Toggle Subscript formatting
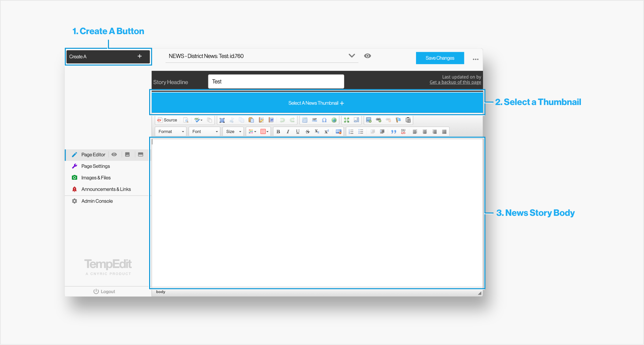 coord(317,132)
